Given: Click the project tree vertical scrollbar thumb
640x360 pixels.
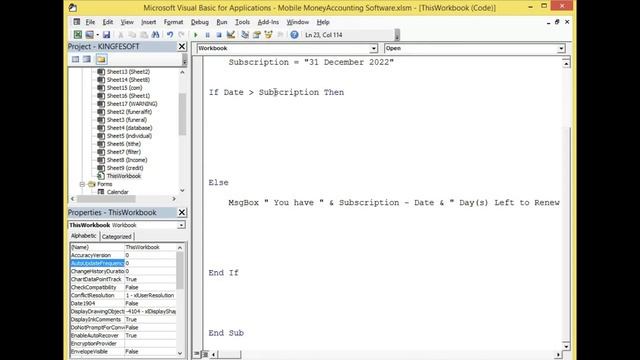Looking at the screenshot, I should pyautogui.click(x=182, y=114).
